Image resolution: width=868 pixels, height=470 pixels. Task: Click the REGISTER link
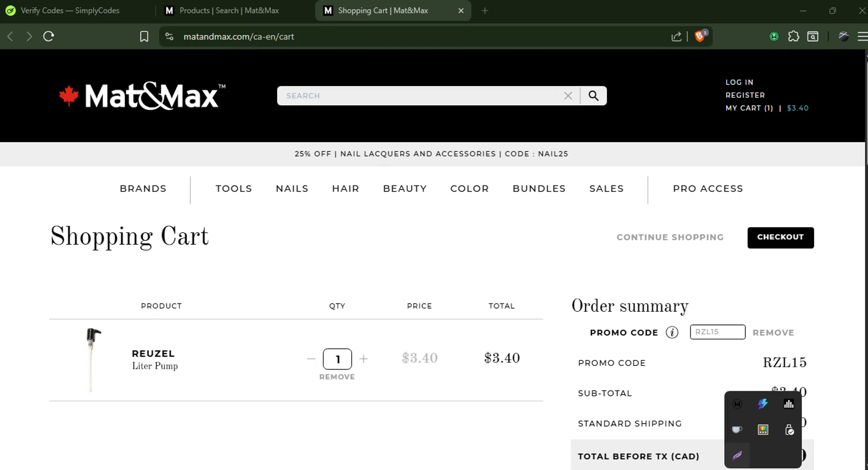pyautogui.click(x=745, y=95)
